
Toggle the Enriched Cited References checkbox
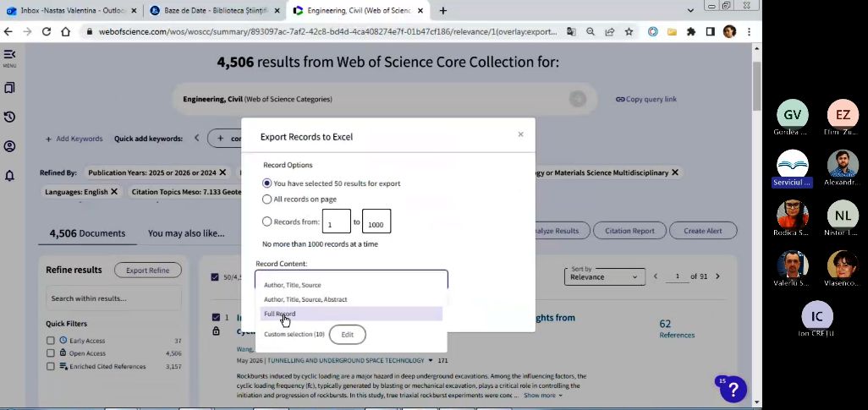point(51,366)
